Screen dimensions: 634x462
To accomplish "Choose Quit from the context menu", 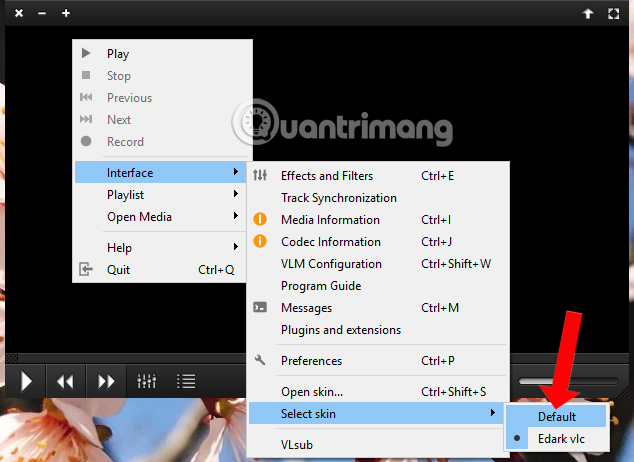I will pyautogui.click(x=161, y=270).
